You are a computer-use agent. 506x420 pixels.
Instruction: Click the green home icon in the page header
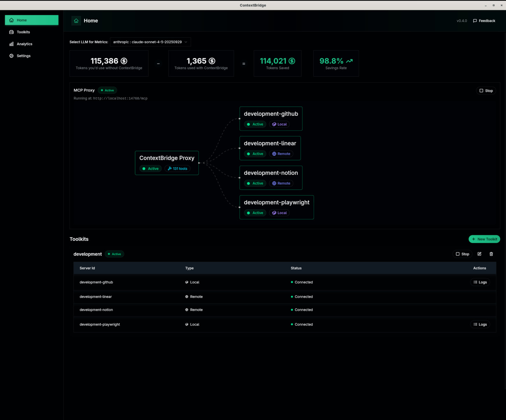pyautogui.click(x=76, y=21)
